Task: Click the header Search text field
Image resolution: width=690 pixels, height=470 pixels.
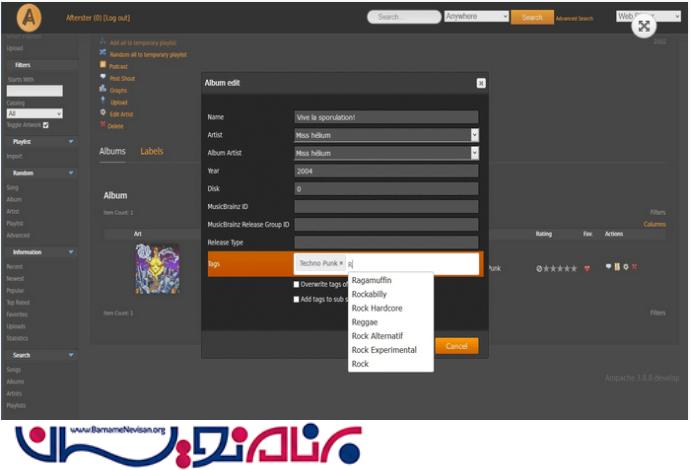Action: pyautogui.click(x=404, y=17)
